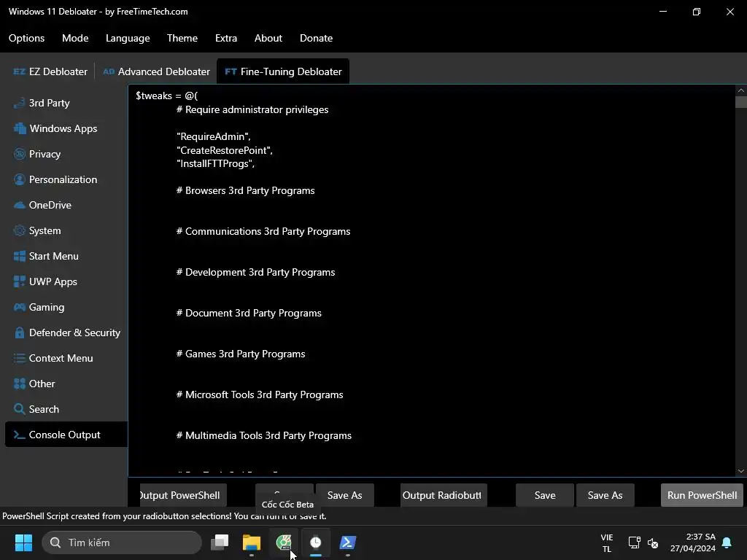Viewport: 747px width, 560px height.
Task: Select the Gaming controller icon
Action: click(x=20, y=307)
